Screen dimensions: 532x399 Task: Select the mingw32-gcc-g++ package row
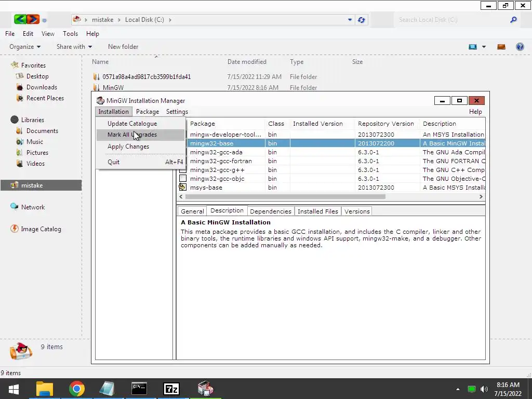332,170
